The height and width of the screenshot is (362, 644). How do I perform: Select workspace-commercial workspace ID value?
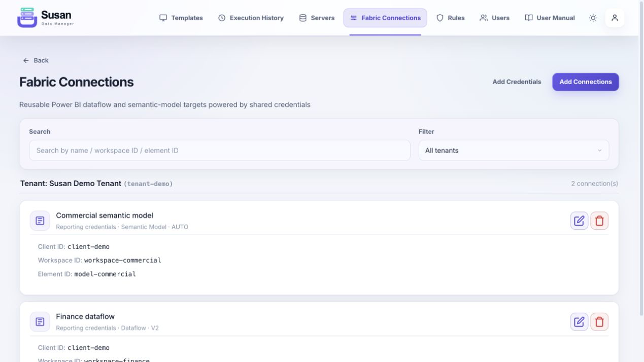click(x=122, y=260)
